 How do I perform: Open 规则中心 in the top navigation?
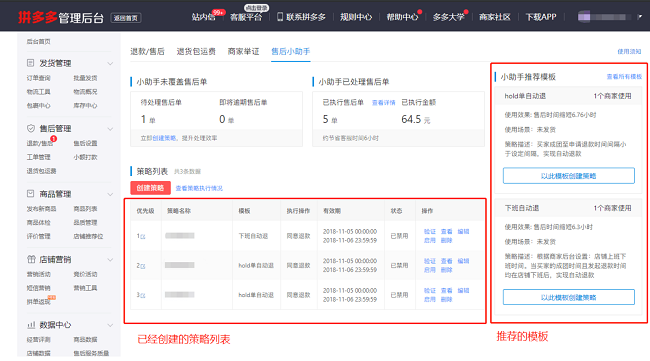356,17
